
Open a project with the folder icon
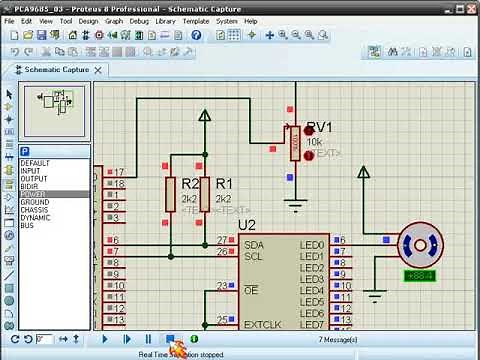tap(28, 35)
